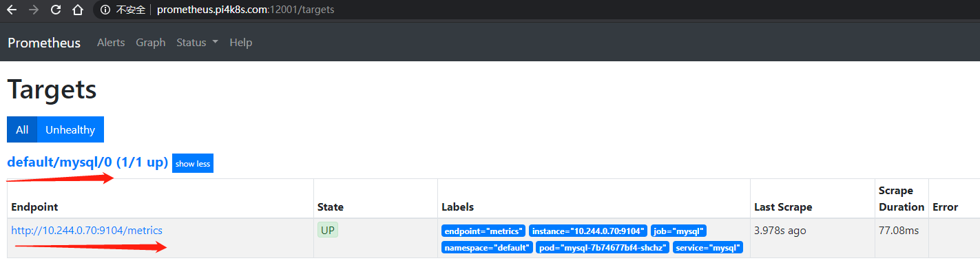Select the Unhealthy targets filter

70,129
